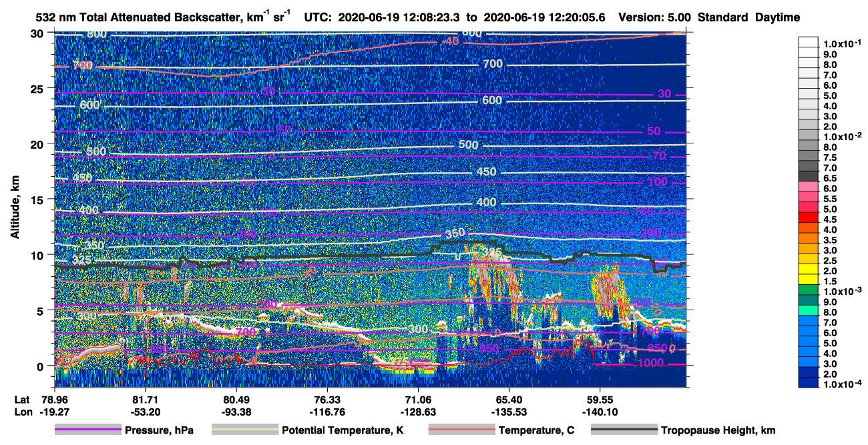Click the latitude value 65.40

pyautogui.click(x=509, y=399)
